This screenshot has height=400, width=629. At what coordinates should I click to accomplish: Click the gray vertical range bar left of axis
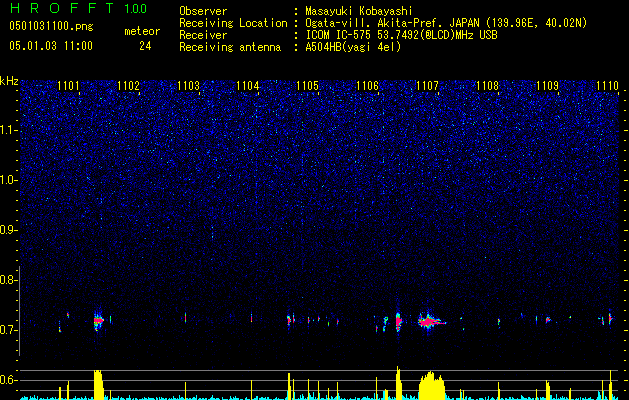pyautogui.click(x=20, y=311)
